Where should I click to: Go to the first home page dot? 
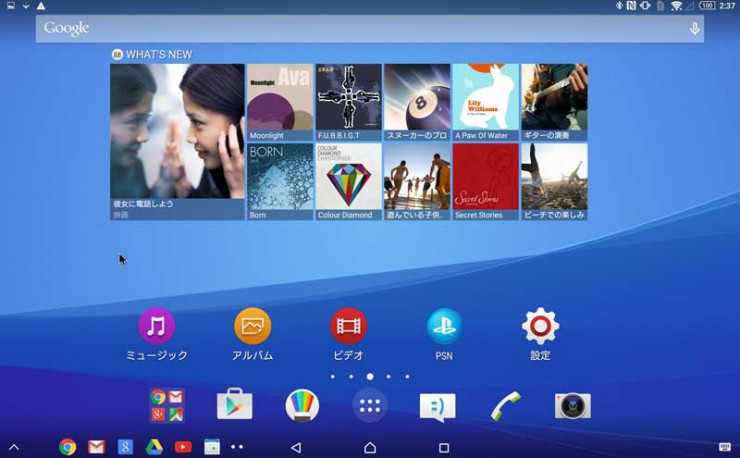(333, 377)
